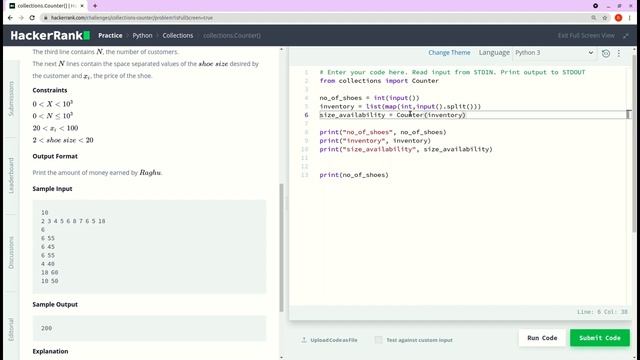
Task: Click the Run Code button
Action: click(542, 338)
